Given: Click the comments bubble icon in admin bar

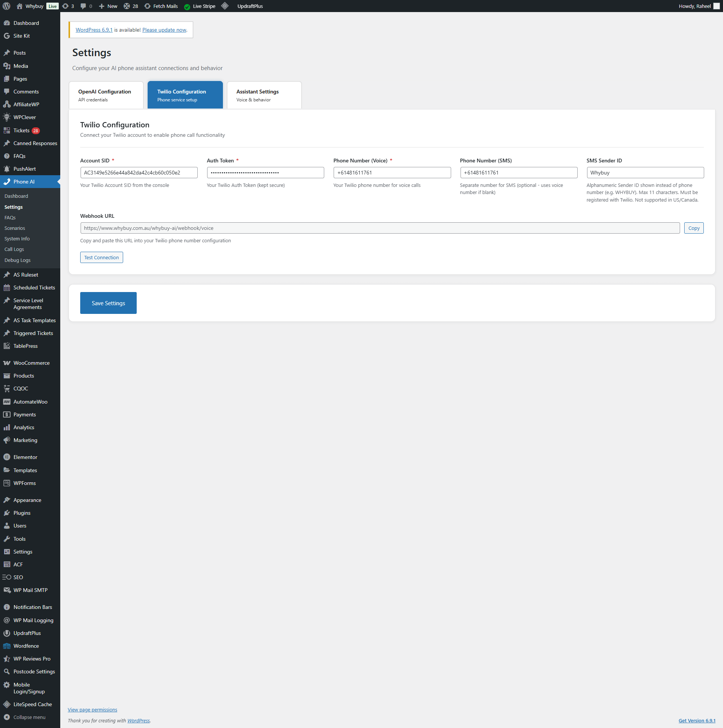Looking at the screenshot, I should [x=83, y=6].
